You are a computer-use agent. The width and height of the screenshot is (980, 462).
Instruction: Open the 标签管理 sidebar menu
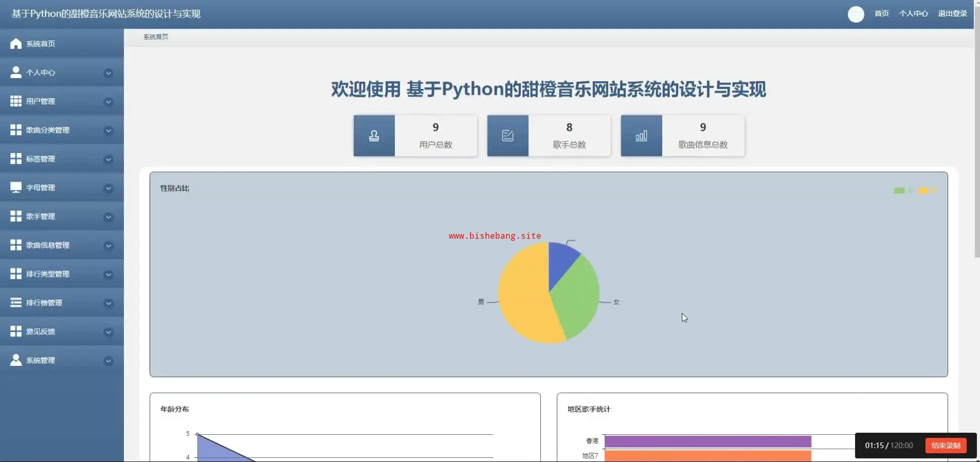tap(62, 159)
